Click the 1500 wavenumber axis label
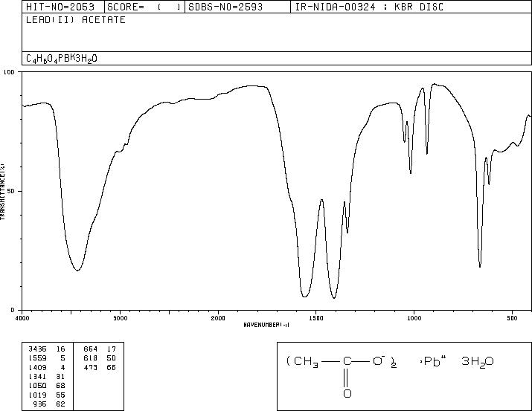 [316, 318]
